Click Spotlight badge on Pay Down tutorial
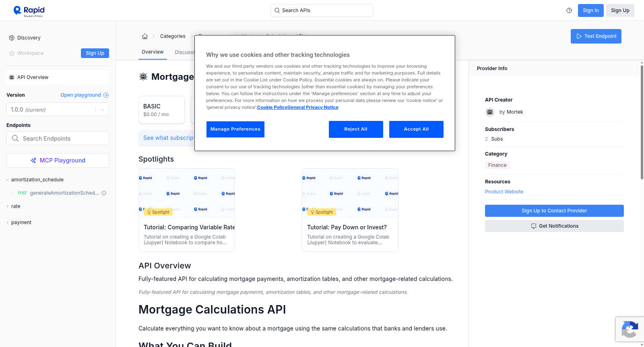 pyautogui.click(x=322, y=212)
